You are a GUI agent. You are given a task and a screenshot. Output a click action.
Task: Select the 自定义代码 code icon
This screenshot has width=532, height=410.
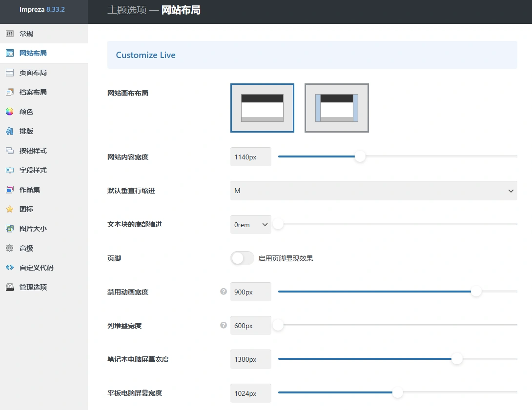[x=11, y=267]
